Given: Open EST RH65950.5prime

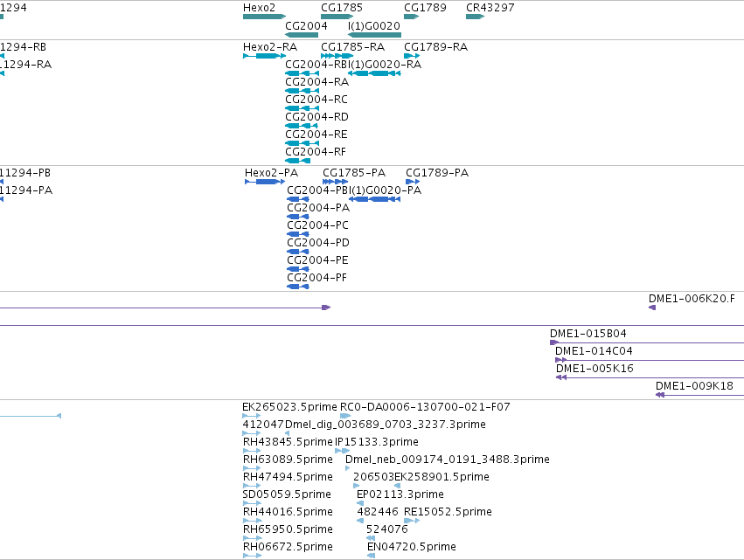Looking at the screenshot, I should 288,530.
